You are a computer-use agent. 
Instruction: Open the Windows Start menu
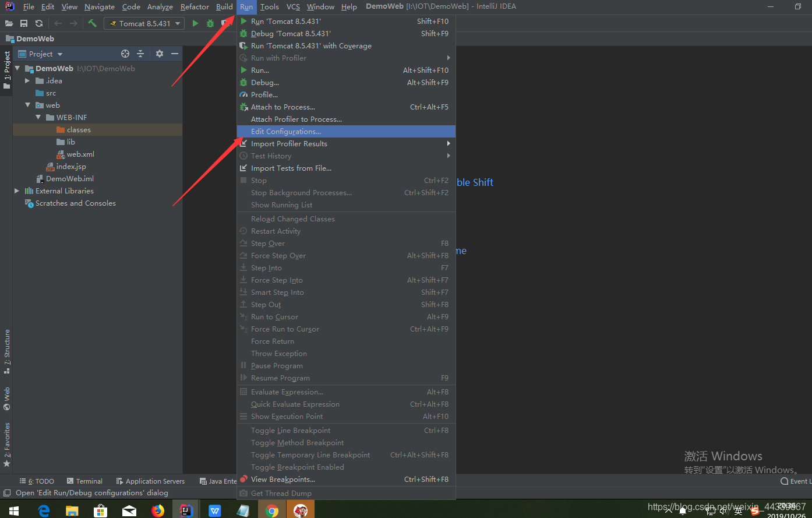pyautogui.click(x=14, y=511)
